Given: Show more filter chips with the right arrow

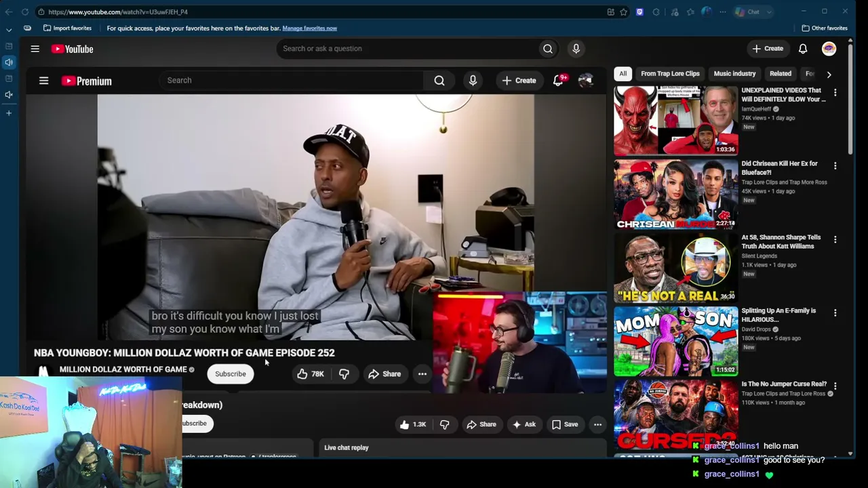Looking at the screenshot, I should tap(829, 74).
